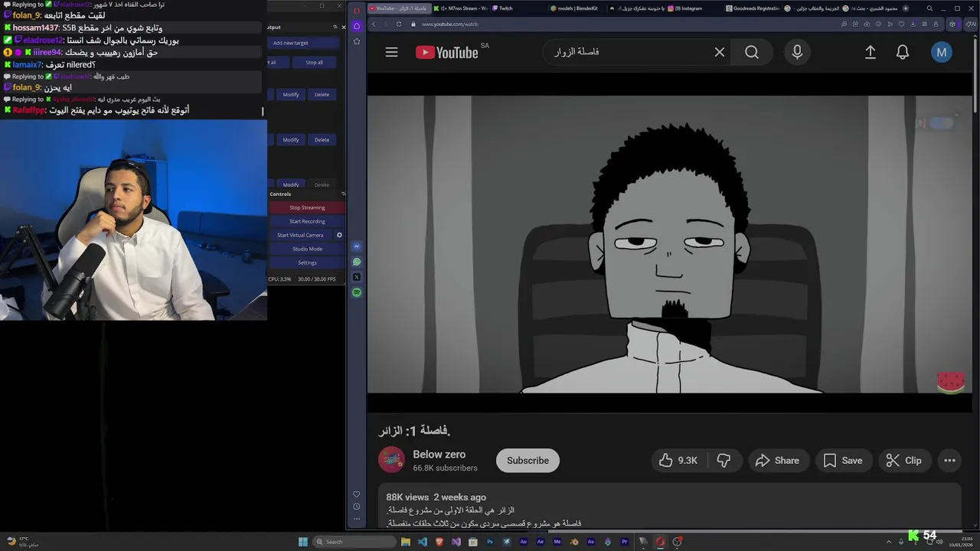Open the Opera sidebar bookmarks star
Viewport: 980px width, 551px height.
tap(357, 41)
